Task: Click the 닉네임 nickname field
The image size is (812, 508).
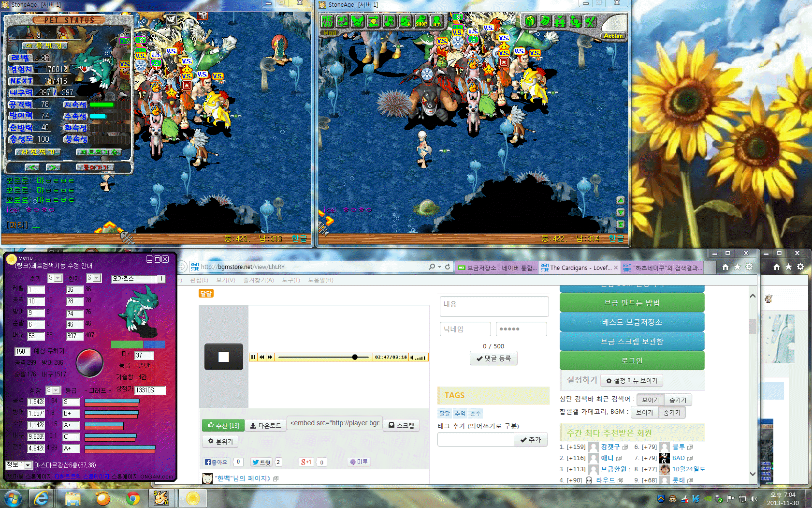Action: point(465,329)
